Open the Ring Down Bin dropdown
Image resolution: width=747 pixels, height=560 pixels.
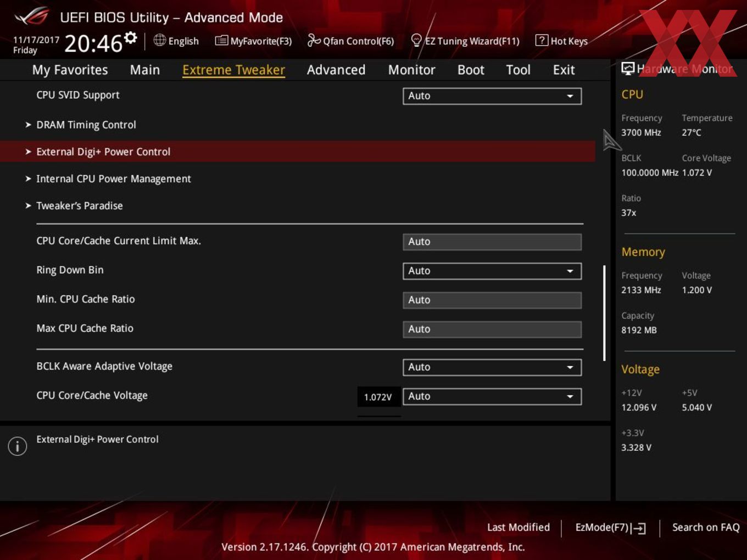click(x=492, y=271)
